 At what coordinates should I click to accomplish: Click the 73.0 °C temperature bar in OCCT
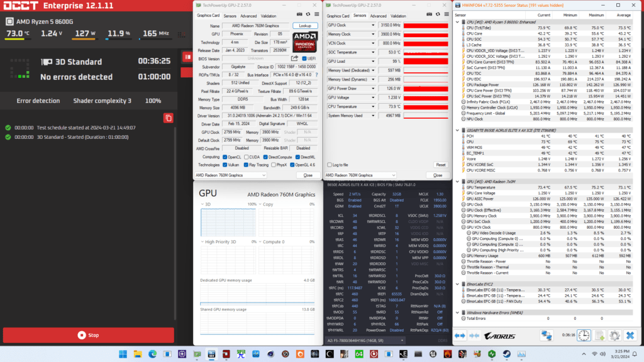pyautogui.click(x=18, y=39)
